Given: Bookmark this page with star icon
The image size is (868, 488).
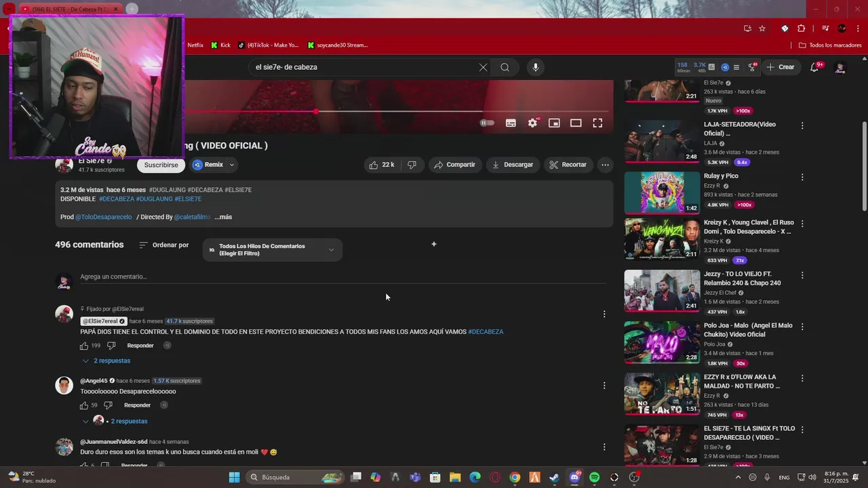Looking at the screenshot, I should pyautogui.click(x=762, y=28).
